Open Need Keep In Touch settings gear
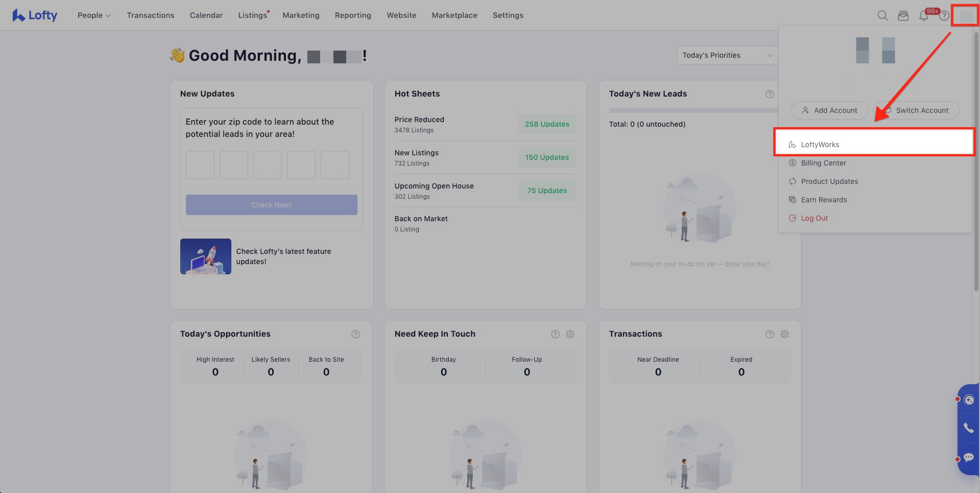Viewport: 980px width, 493px height. [x=570, y=334]
